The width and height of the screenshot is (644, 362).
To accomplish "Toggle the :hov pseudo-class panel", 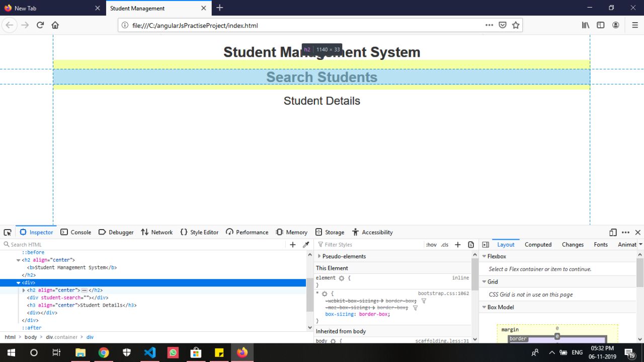I will click(x=431, y=245).
